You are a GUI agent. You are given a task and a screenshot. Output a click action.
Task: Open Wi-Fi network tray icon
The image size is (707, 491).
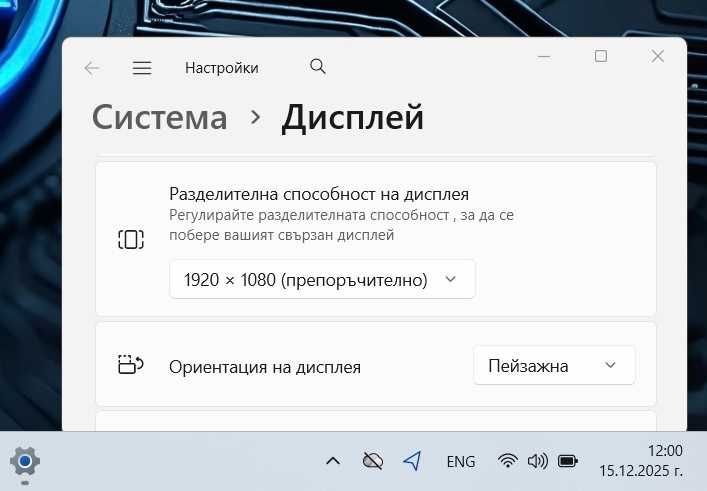[508, 461]
